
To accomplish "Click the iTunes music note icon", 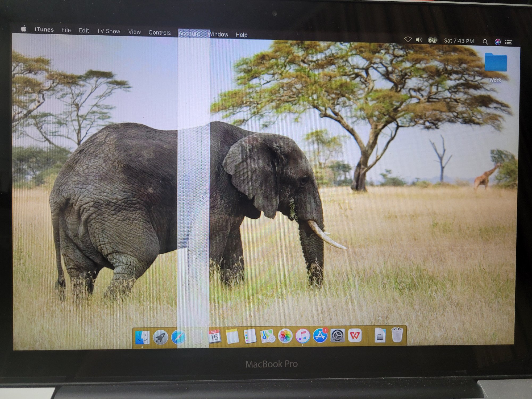I will click(303, 336).
